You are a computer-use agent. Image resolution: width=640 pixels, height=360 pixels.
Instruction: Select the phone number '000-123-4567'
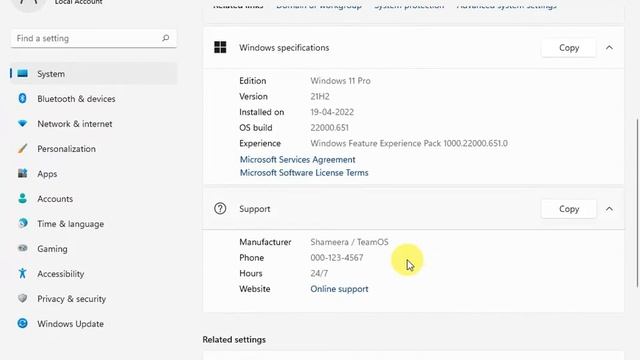pos(337,258)
